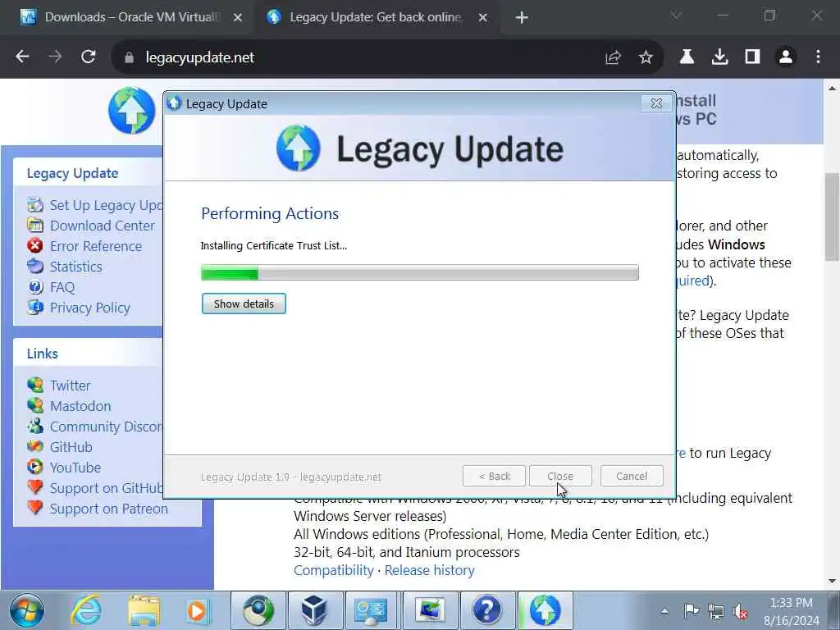
Task: Reload the legacyupdate.net page
Action: 88,57
